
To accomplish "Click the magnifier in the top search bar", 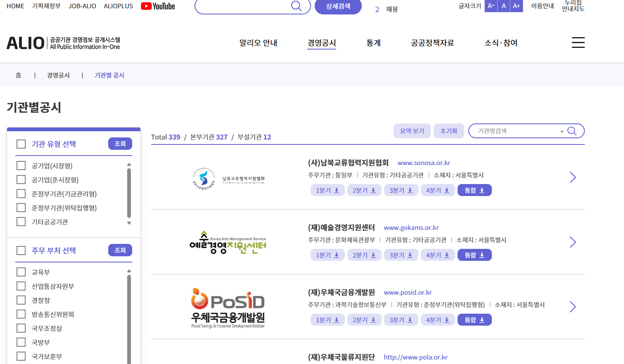I will (296, 6).
